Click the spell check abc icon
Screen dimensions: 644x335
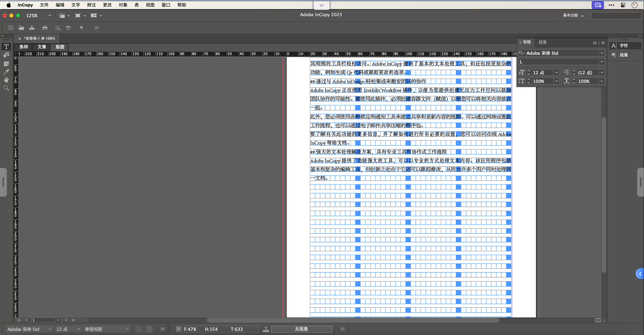tap(68, 28)
